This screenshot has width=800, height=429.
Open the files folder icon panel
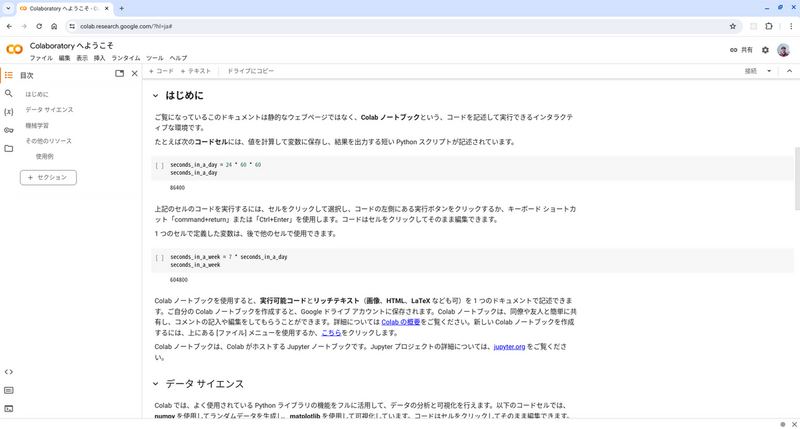[x=9, y=148]
